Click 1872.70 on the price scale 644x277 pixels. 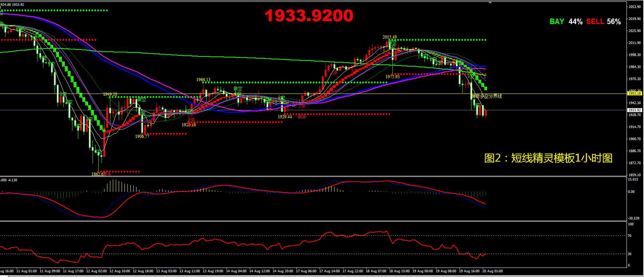click(634, 163)
